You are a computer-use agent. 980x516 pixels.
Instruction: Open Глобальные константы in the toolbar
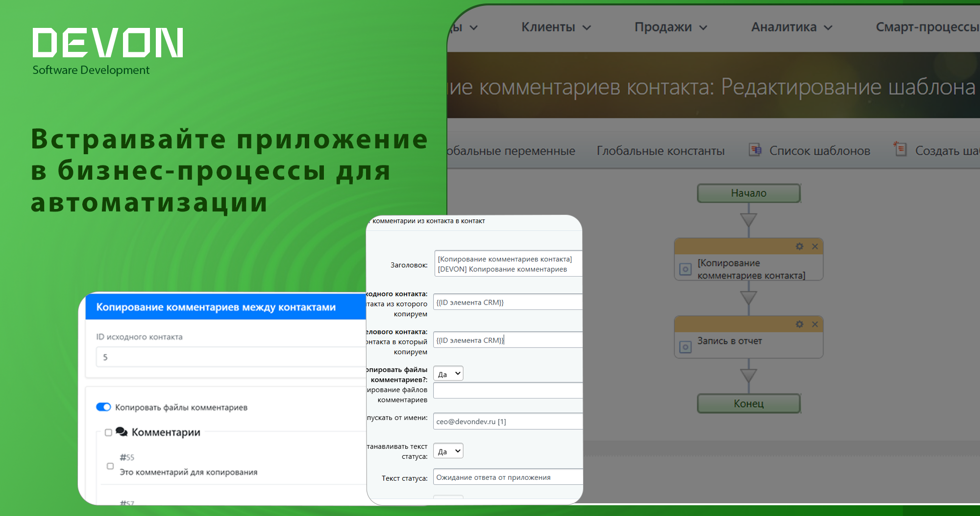661,151
